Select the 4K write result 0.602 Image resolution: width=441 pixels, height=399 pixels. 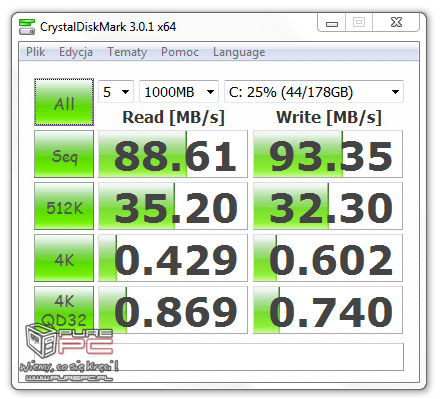328,258
